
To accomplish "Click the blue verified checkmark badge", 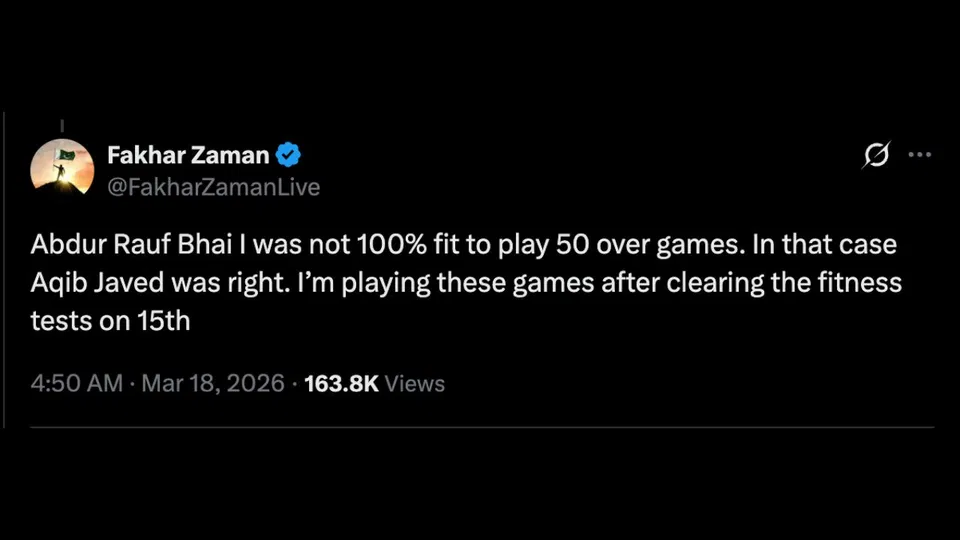I will (289, 155).
